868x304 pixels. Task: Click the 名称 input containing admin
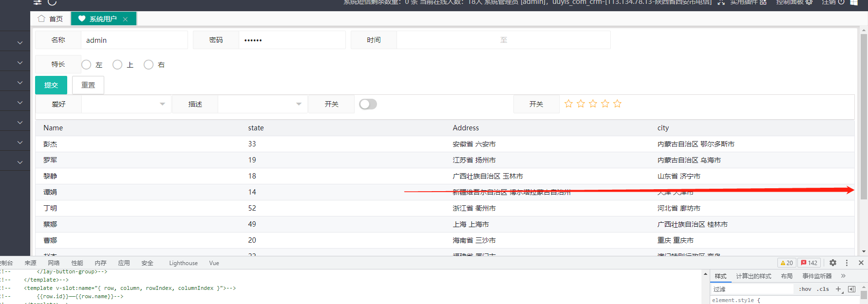(x=134, y=40)
